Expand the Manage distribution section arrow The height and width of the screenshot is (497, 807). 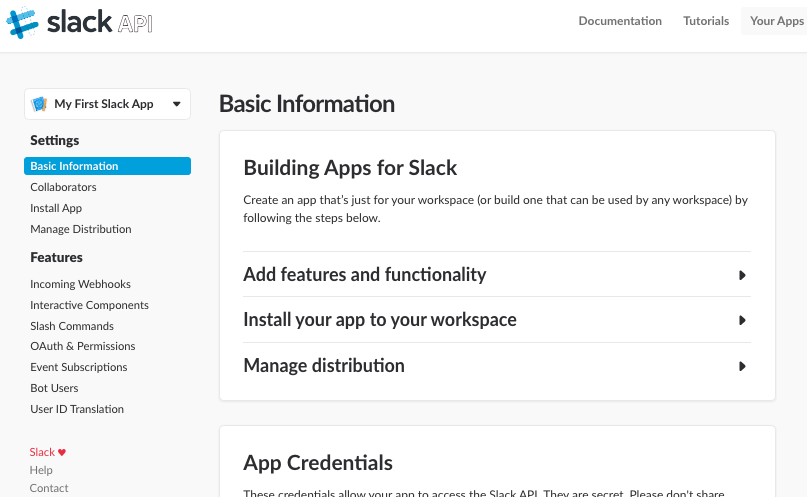742,366
